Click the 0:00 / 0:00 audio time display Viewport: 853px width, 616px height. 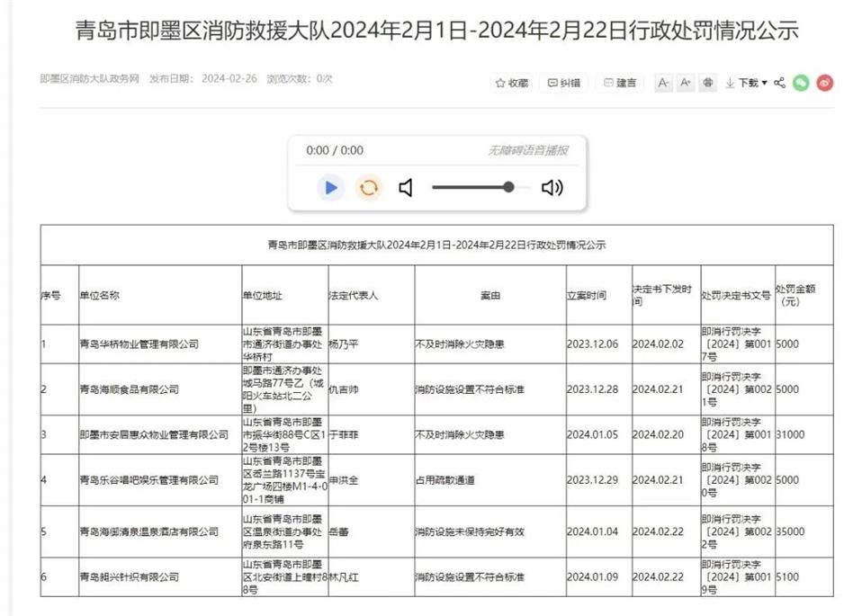click(335, 150)
